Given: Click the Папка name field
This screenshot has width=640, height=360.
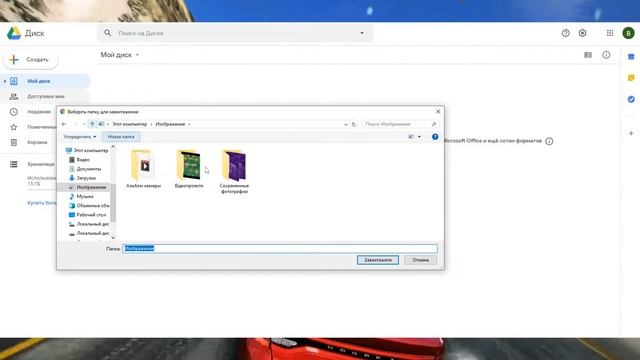Looking at the screenshot, I should click(x=280, y=249).
